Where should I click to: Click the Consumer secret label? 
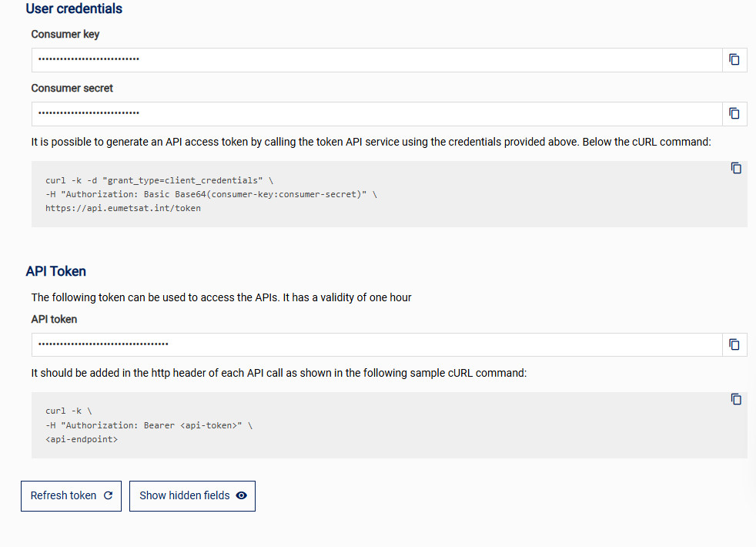(x=72, y=88)
